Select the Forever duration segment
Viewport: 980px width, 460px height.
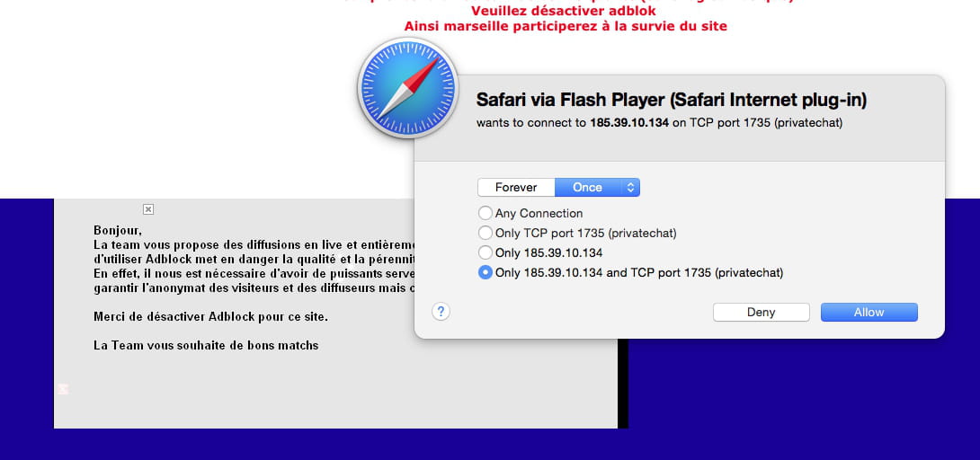click(516, 187)
